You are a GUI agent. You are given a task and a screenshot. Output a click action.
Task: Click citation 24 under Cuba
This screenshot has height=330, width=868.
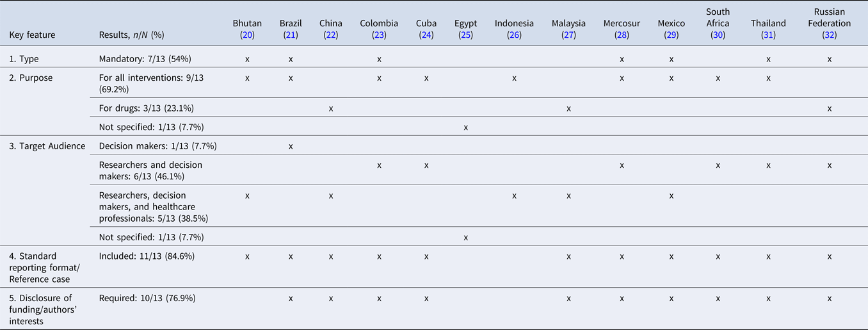(x=427, y=35)
